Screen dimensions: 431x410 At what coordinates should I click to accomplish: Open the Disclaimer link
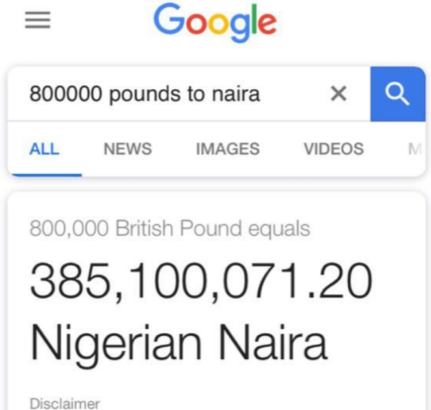click(x=65, y=403)
